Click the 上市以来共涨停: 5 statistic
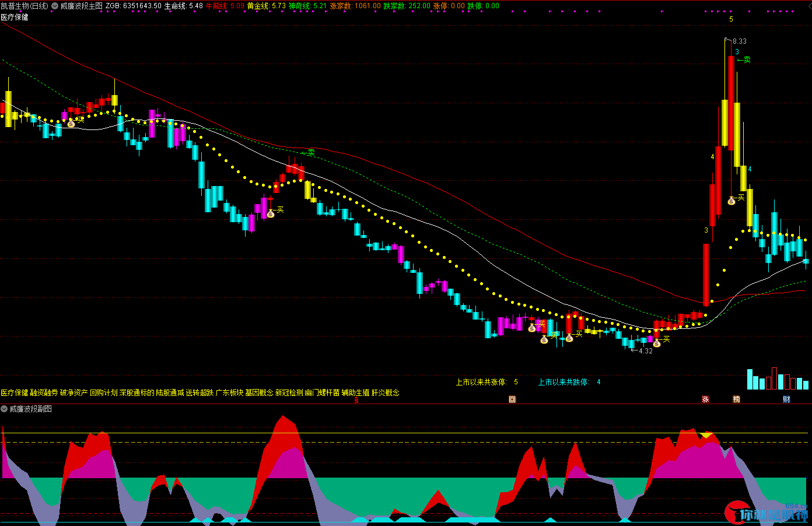Viewport: 812px width, 526px height. tap(487, 382)
